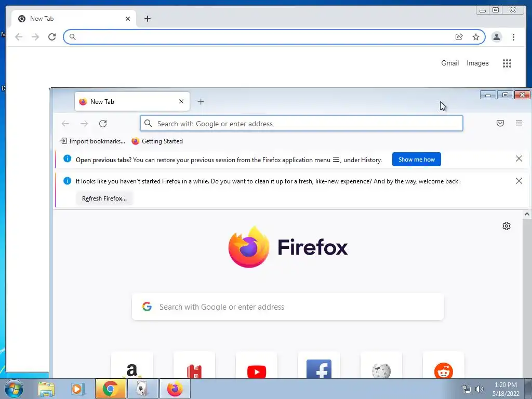
Task: Switch to Firefox via taskbar icon
Action: pos(175,389)
